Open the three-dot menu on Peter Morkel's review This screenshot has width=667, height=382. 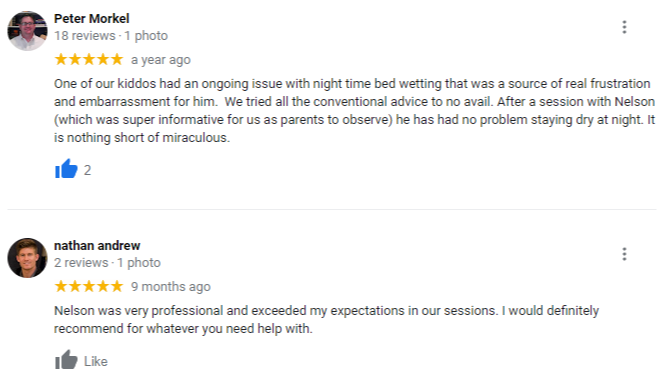click(624, 27)
